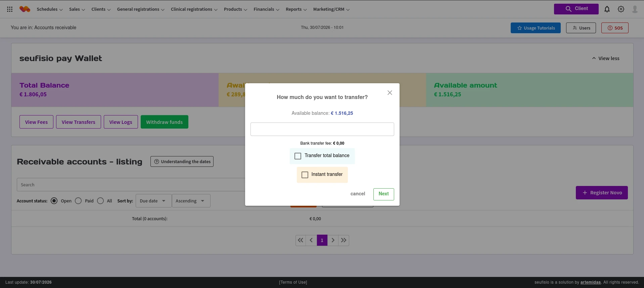Open Schedules menu

coord(50,9)
